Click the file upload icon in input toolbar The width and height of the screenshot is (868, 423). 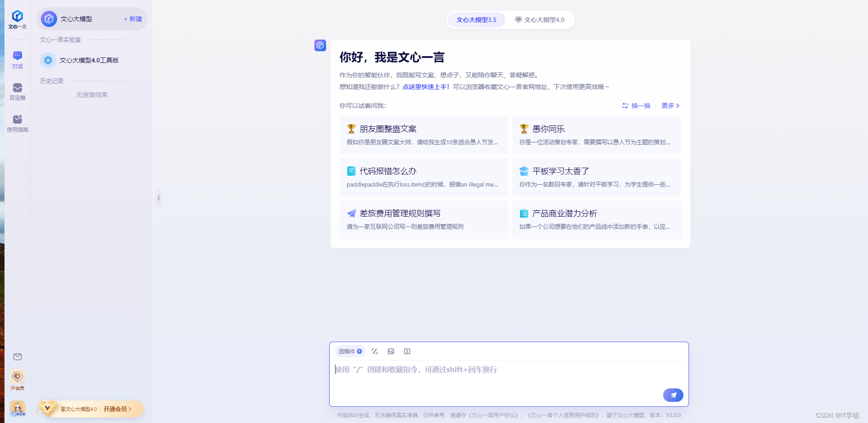[x=407, y=352]
